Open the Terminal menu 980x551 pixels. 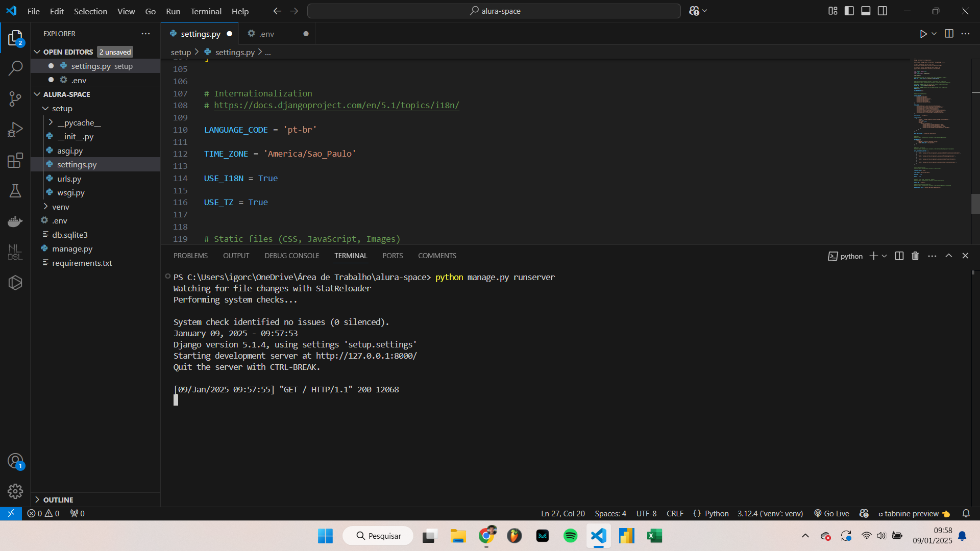(206, 11)
